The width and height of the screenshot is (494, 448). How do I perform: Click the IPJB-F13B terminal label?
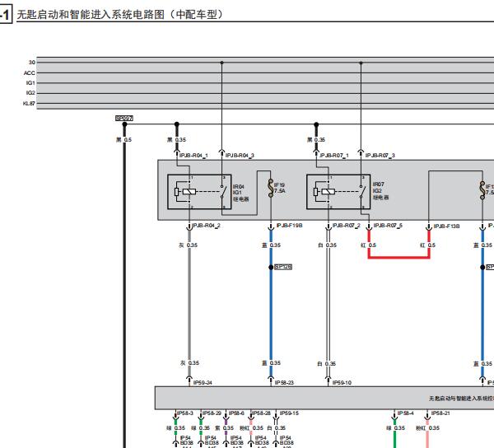tap(447, 226)
